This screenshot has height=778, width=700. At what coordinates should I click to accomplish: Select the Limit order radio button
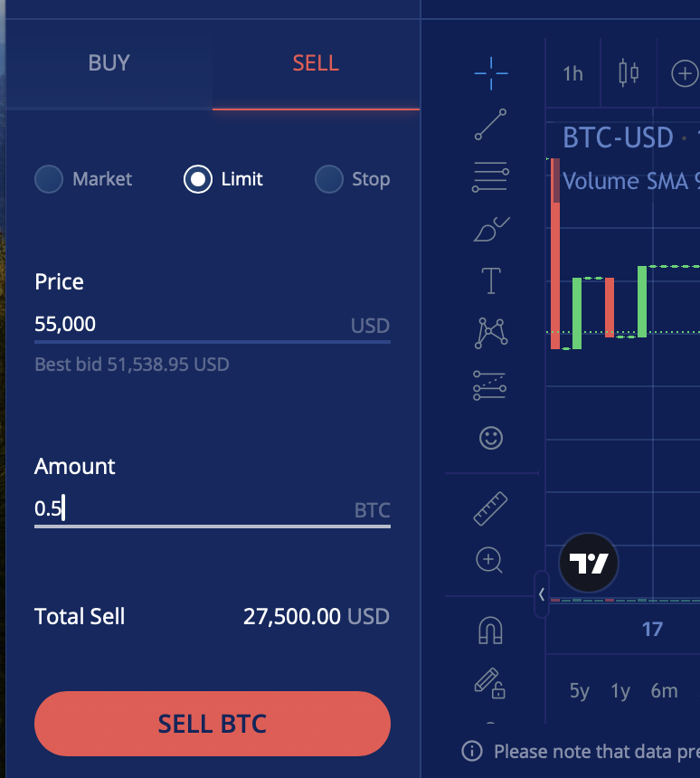pyautogui.click(x=198, y=179)
